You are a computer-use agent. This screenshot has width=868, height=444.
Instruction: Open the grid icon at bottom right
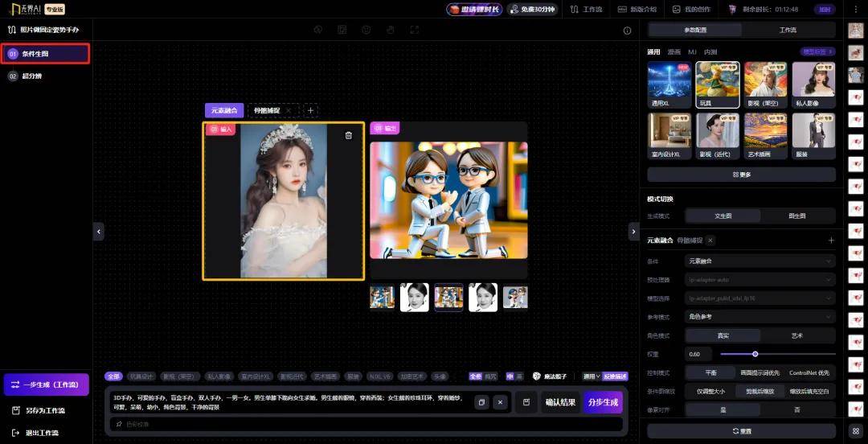click(856, 431)
